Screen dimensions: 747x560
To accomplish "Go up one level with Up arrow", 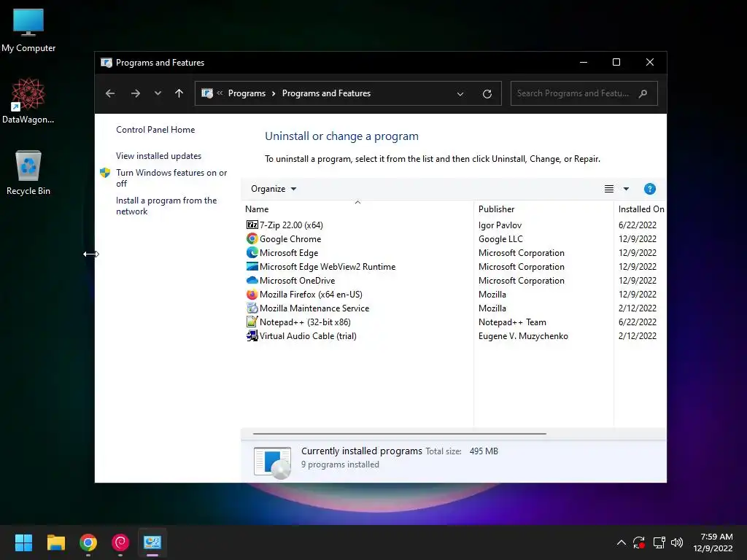I will pyautogui.click(x=179, y=93).
